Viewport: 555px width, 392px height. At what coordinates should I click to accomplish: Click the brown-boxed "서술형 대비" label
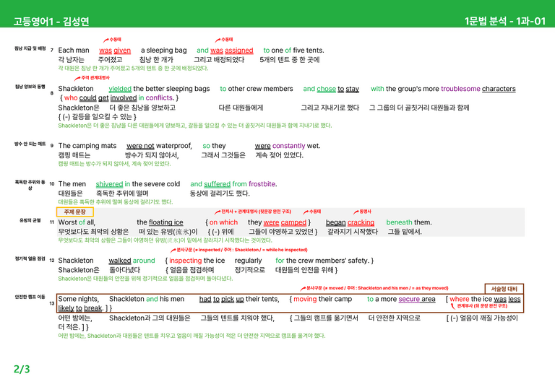[504, 289]
